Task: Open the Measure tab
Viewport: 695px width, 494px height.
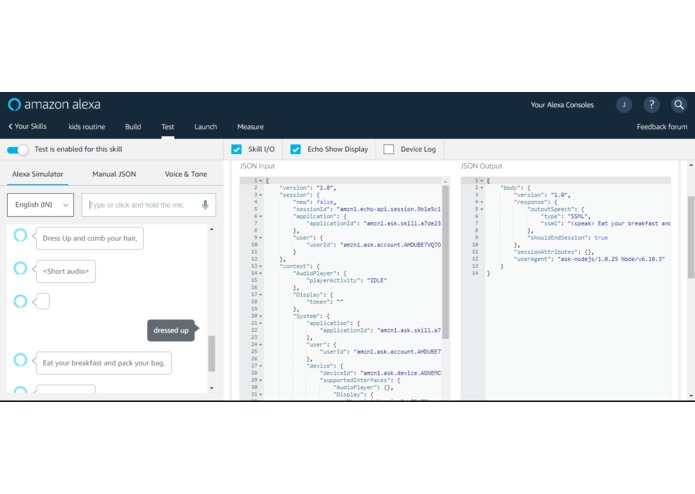Action: tap(250, 127)
